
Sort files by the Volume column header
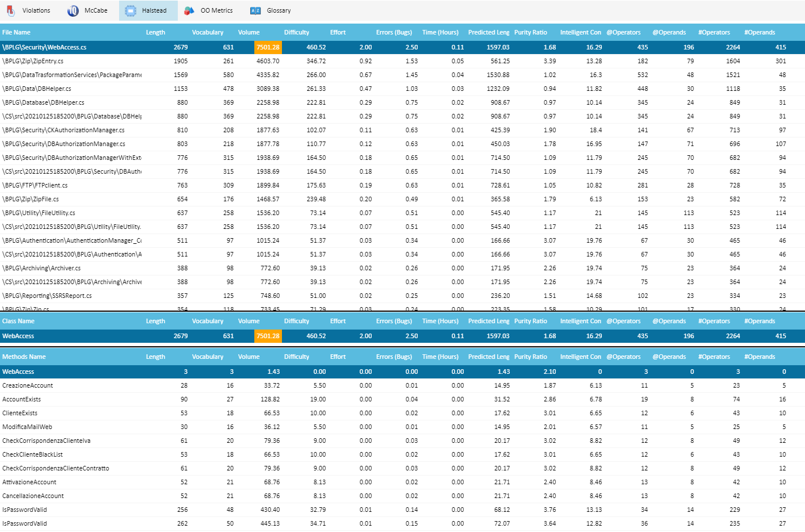coord(249,32)
